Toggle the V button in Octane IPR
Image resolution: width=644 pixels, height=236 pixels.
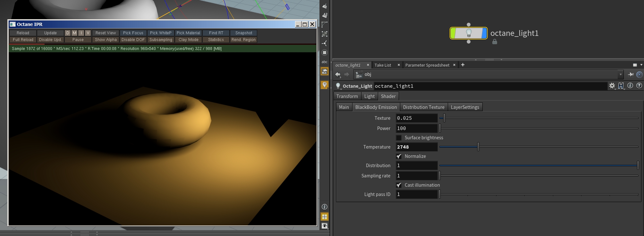88,33
